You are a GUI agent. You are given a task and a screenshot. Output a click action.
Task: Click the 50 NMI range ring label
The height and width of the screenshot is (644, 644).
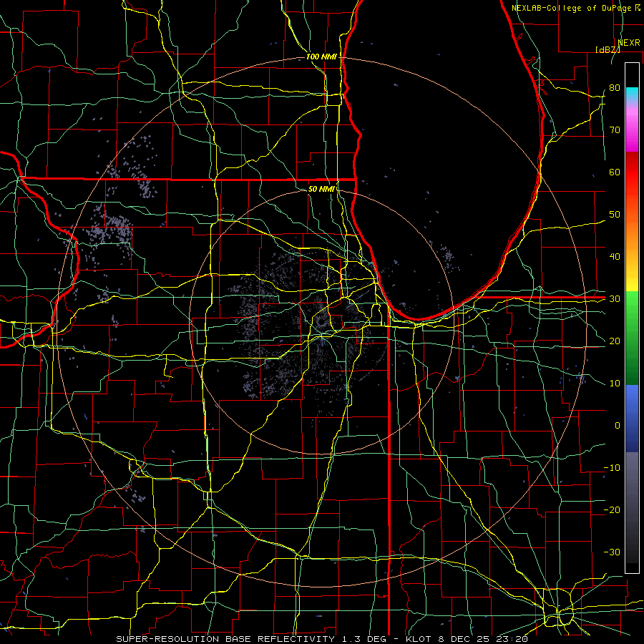[321, 189]
